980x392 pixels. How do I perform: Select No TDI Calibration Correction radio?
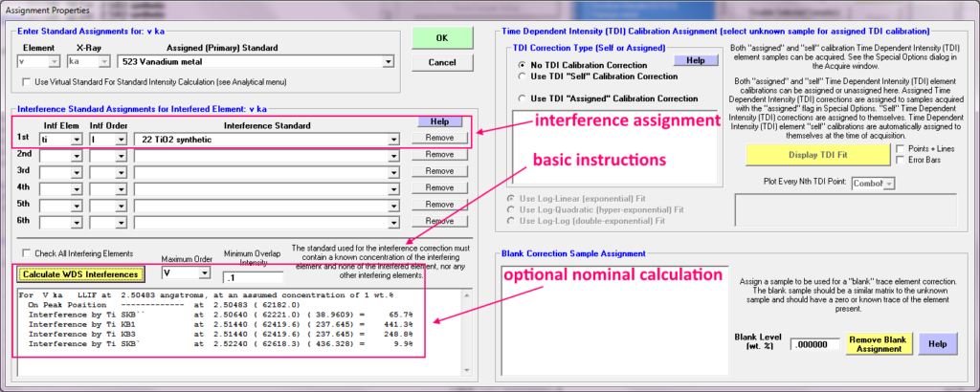click(x=522, y=65)
